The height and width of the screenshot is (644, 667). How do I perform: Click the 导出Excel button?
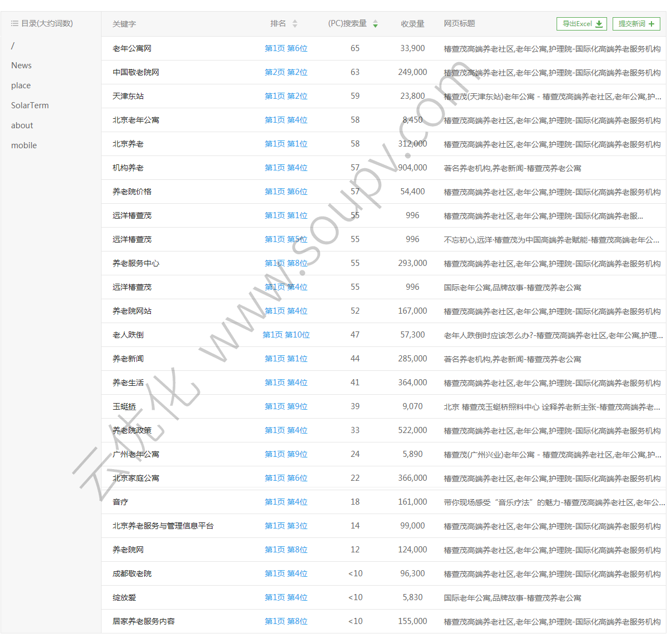click(x=582, y=24)
